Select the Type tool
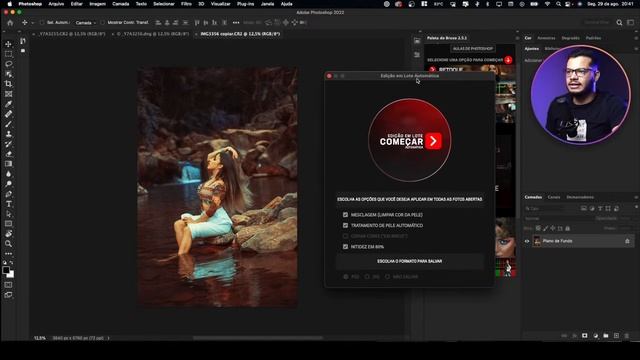The image size is (640, 360). 8,204
